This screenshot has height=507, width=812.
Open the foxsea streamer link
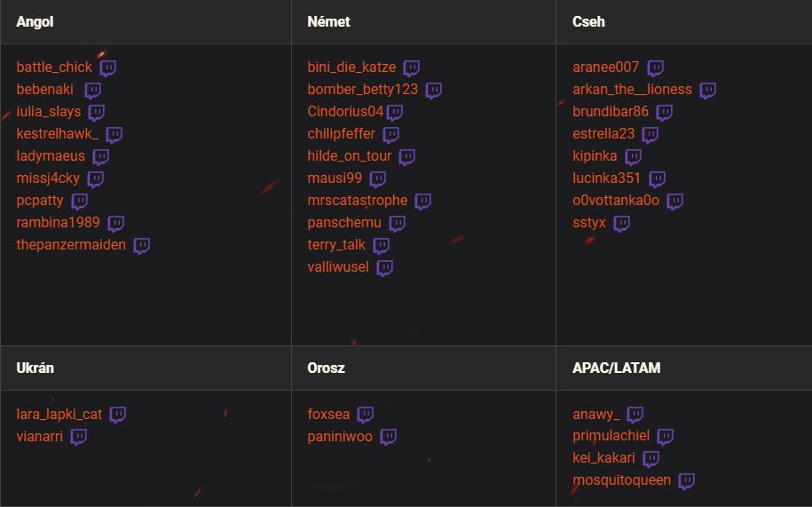coord(328,415)
